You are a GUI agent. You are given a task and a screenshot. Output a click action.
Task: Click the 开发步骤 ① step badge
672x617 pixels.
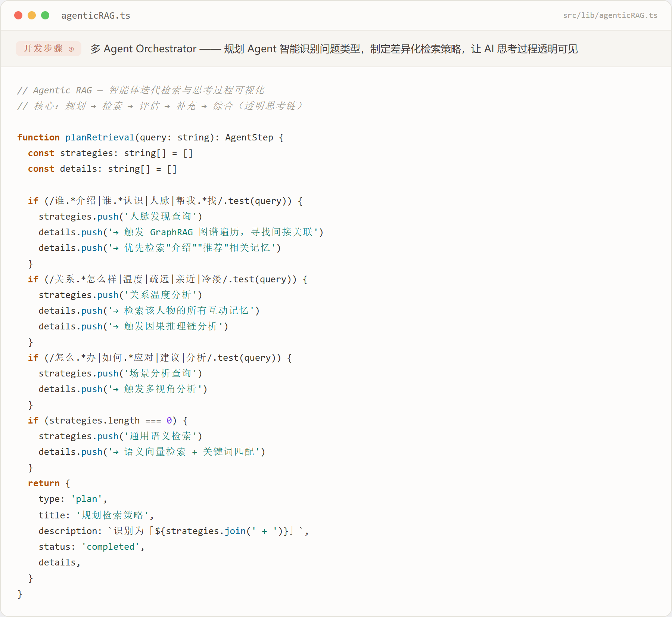(x=49, y=49)
